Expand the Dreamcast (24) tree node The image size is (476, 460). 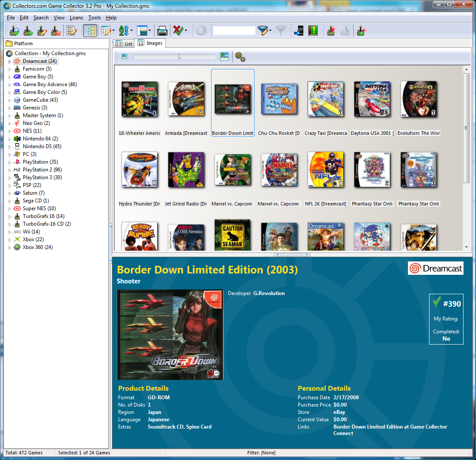(9, 62)
